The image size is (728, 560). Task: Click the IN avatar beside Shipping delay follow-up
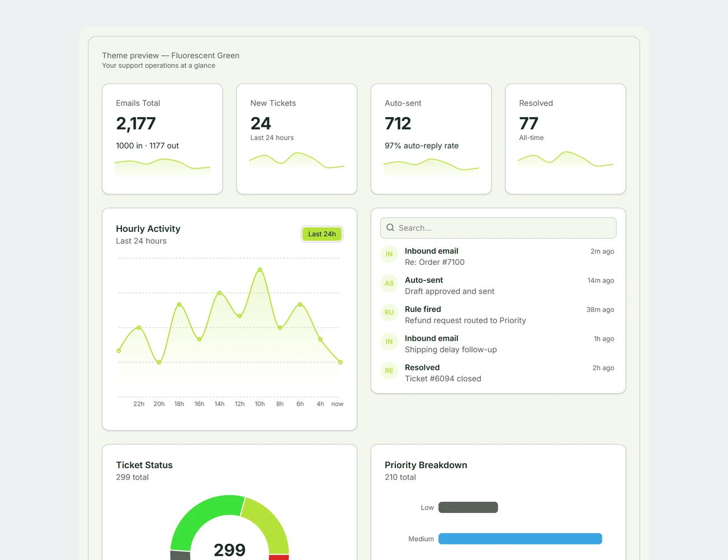[x=389, y=342]
